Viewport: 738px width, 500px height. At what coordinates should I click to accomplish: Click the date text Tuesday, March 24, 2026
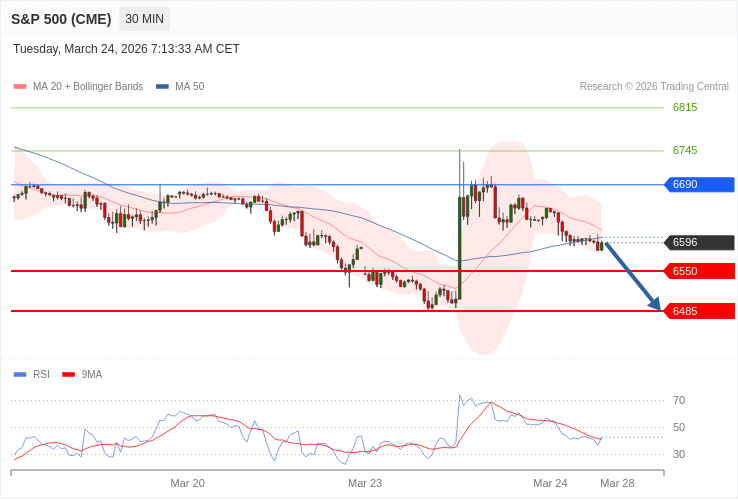click(80, 49)
